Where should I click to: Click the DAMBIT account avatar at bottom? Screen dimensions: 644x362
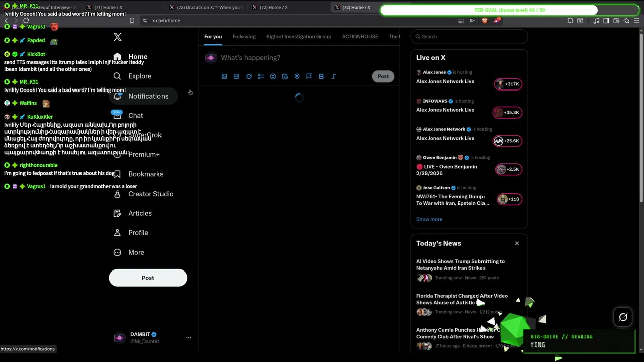coord(119,338)
